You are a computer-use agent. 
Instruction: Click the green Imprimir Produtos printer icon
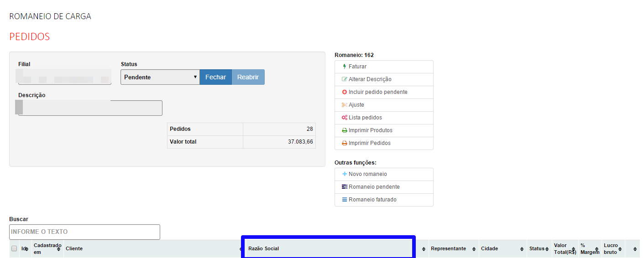tap(345, 130)
